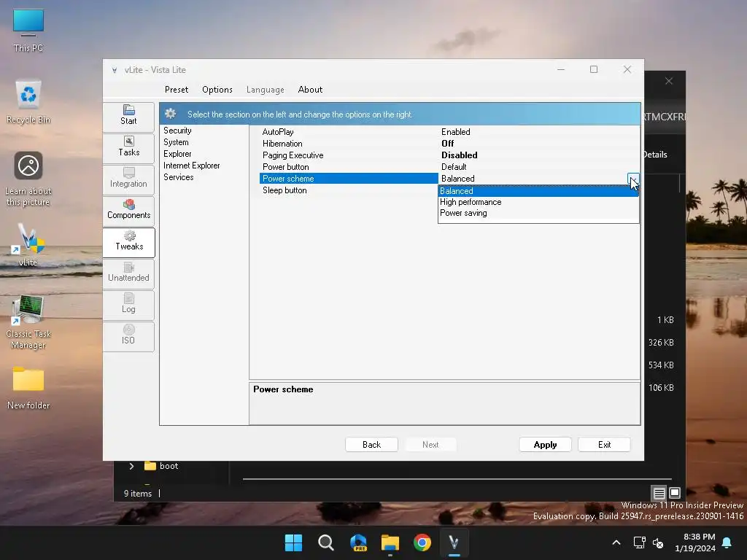Click the Exit button
The width and height of the screenshot is (747, 560).
click(x=604, y=445)
